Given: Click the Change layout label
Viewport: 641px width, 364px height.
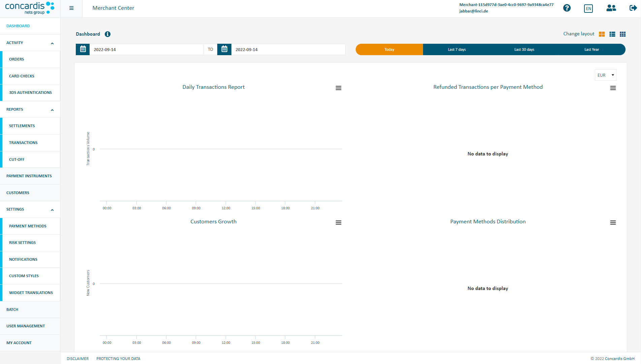Looking at the screenshot, I should pos(579,34).
